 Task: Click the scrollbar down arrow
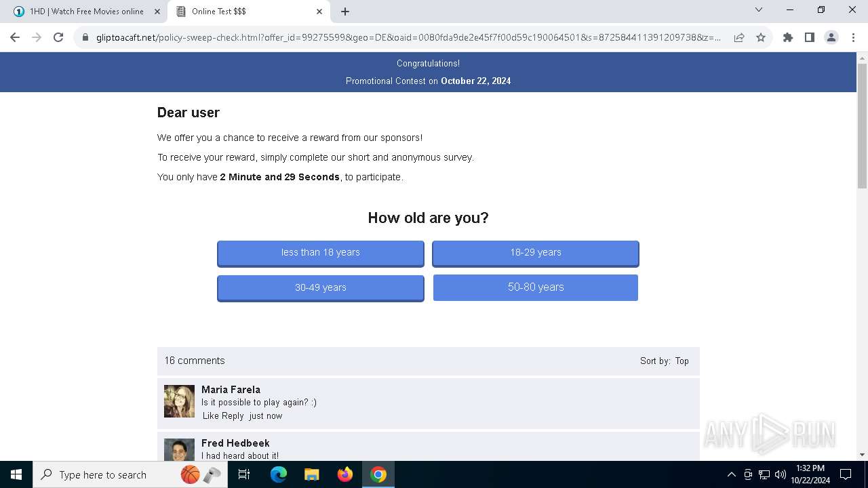(862, 455)
